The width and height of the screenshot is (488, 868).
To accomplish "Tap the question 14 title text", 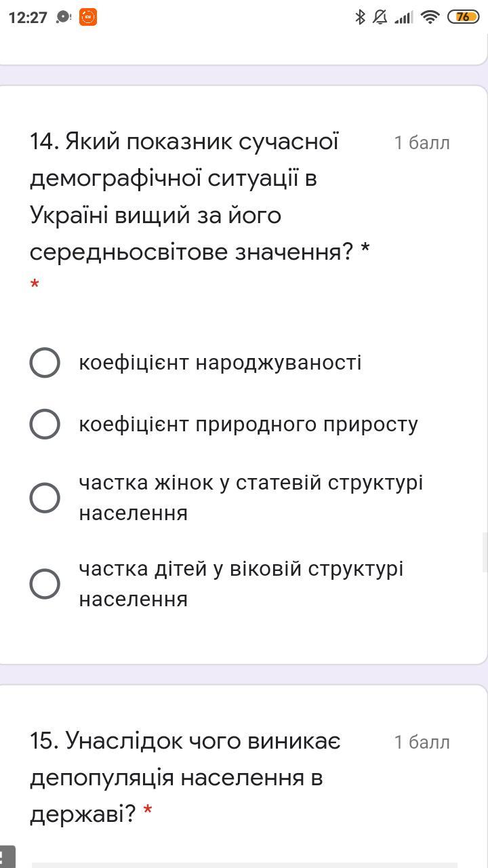I will pos(197,197).
